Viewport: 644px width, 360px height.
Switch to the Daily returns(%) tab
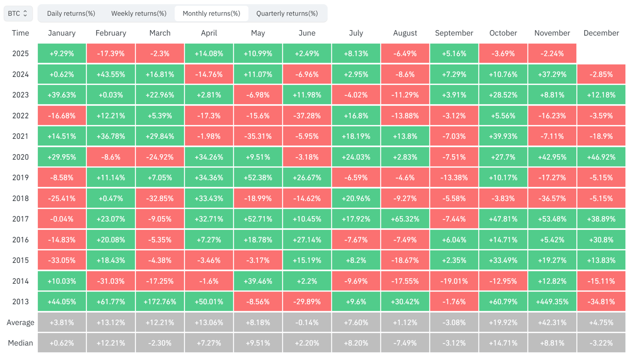pos(71,13)
